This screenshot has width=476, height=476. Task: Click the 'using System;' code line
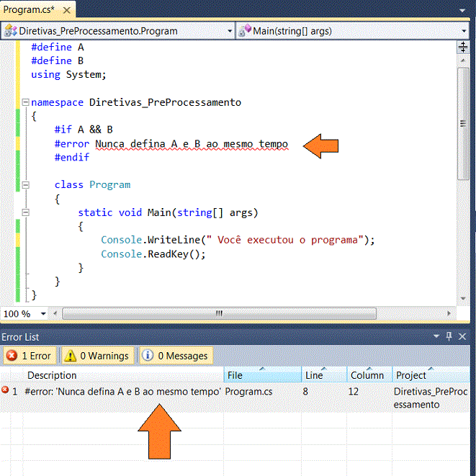(x=68, y=75)
